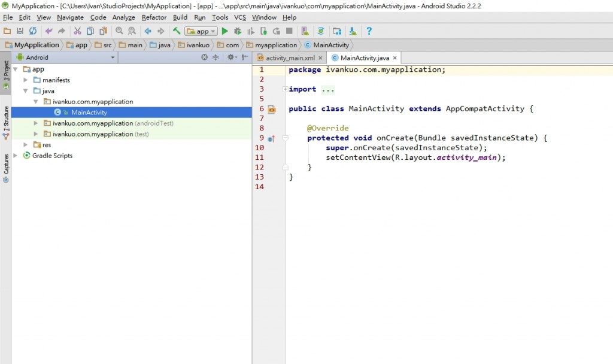Image resolution: width=613 pixels, height=364 pixels.
Task: Attach debugger to Android process
Action: (263, 31)
